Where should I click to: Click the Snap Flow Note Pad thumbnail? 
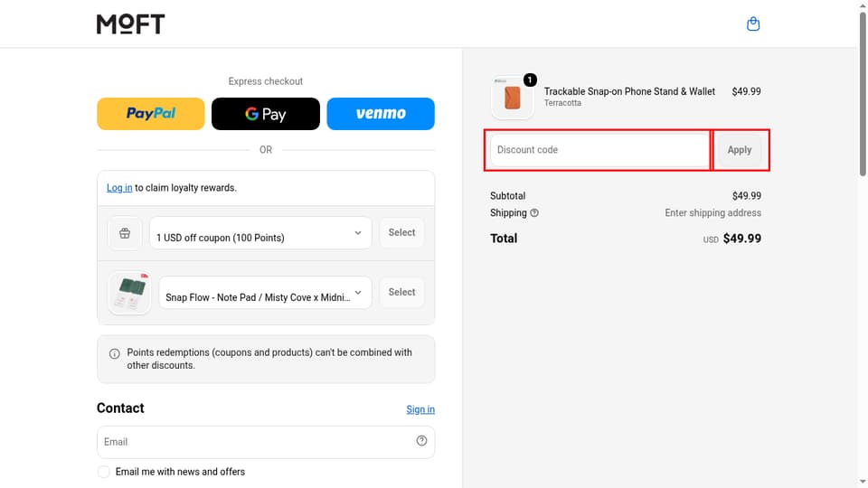[129, 293]
